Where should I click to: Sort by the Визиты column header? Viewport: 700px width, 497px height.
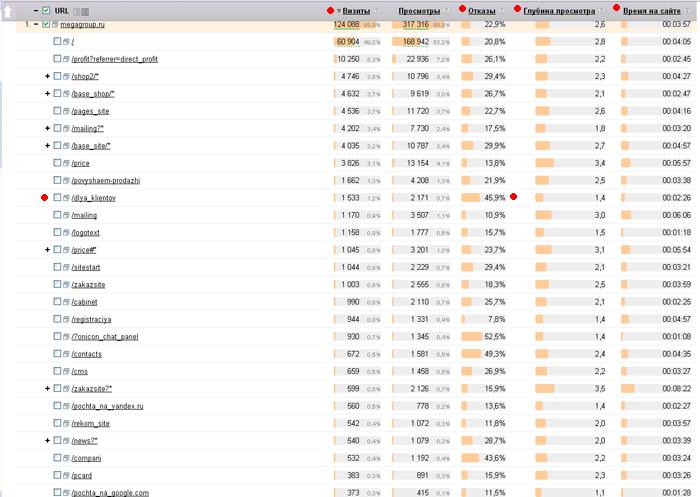(356, 11)
